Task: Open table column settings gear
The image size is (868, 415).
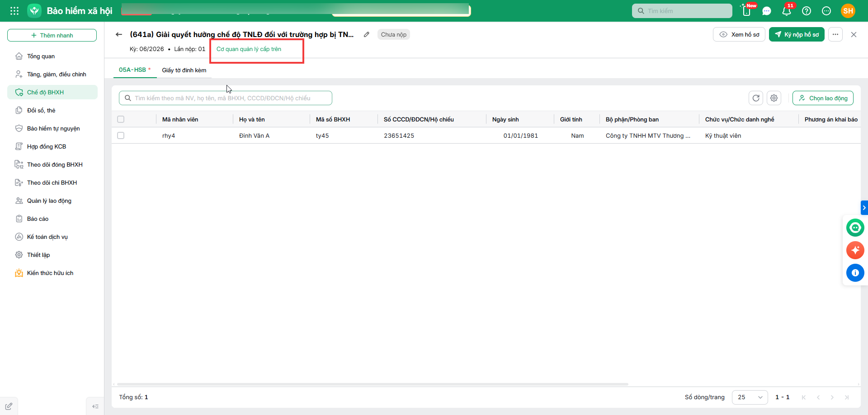Action: point(774,98)
